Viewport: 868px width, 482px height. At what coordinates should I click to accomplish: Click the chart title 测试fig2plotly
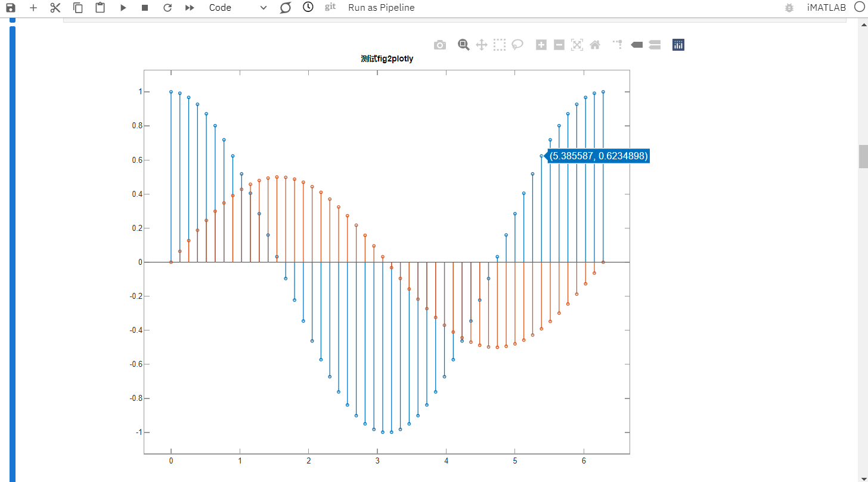click(387, 59)
